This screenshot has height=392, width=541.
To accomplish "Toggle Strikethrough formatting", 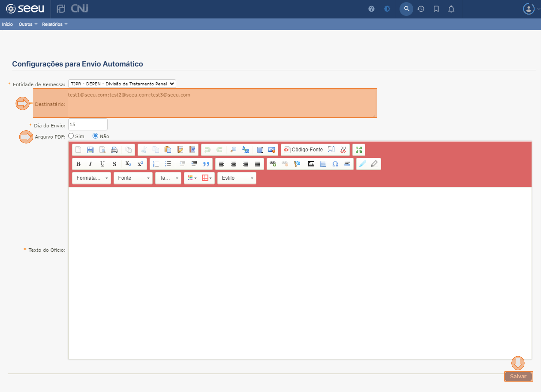I will coord(114,164).
